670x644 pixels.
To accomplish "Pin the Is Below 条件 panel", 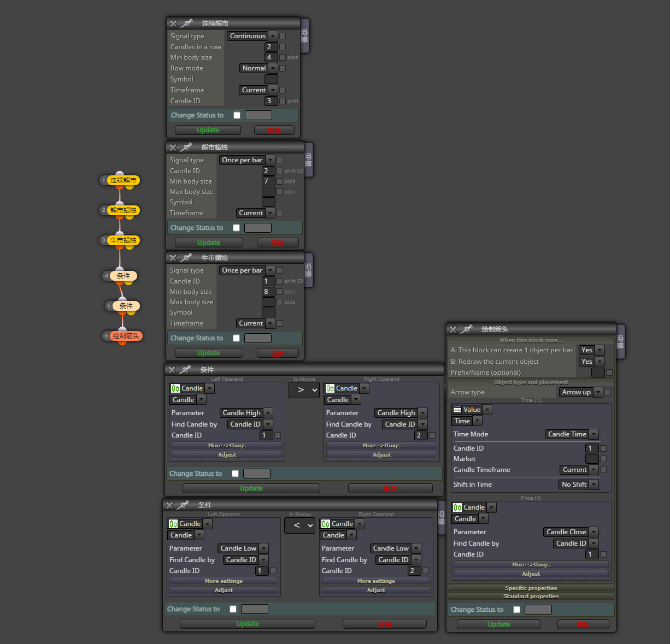I will coord(183,505).
